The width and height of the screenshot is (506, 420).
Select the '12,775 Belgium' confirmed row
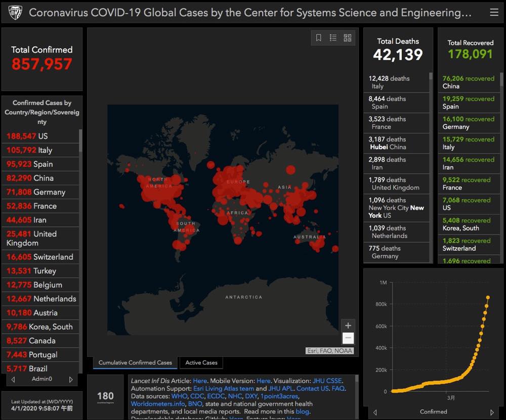40,285
